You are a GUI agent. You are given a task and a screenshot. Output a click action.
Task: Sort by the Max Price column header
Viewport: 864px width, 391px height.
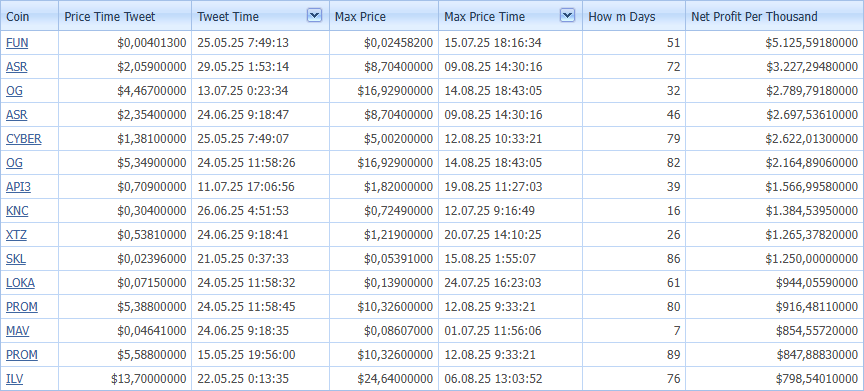384,17
